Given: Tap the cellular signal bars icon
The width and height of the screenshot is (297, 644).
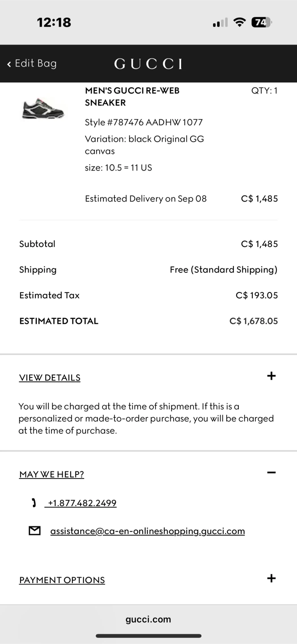Looking at the screenshot, I should (220, 22).
